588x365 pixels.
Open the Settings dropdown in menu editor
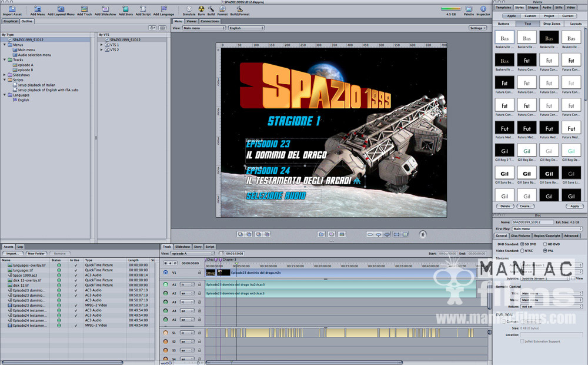click(477, 28)
